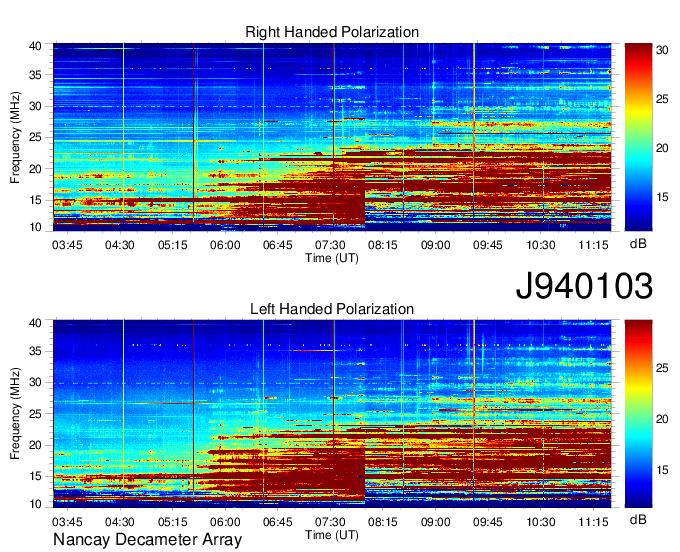Select the 15 dB tick on Left Handed colorbar
This screenshot has width=680, height=552.
(662, 470)
